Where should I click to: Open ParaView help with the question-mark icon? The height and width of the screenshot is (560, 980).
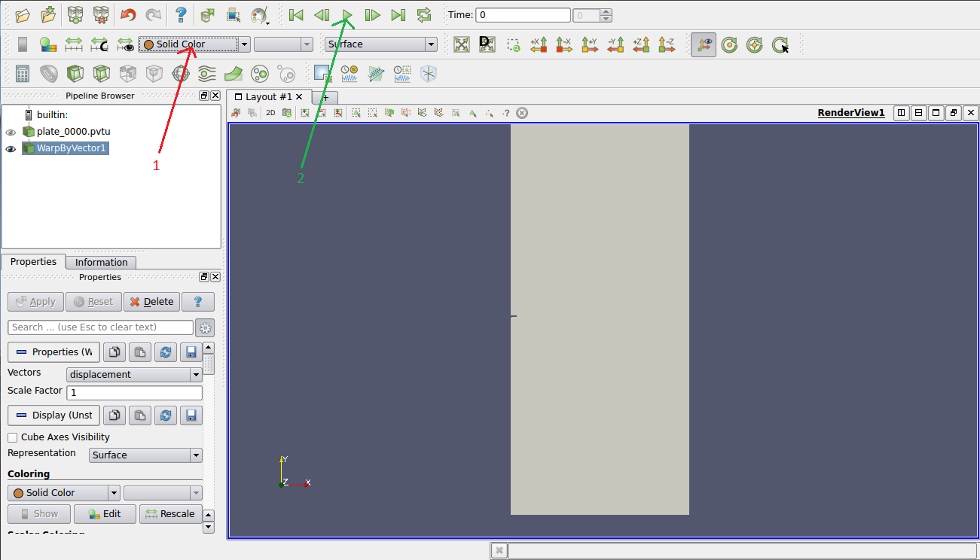click(180, 15)
